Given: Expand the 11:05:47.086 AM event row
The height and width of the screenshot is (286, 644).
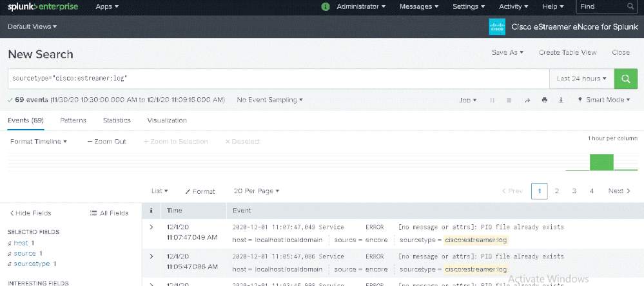Looking at the screenshot, I should click(x=151, y=256).
